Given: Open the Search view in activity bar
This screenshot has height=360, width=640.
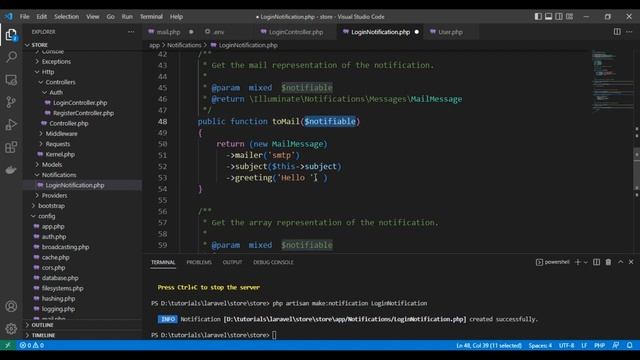Looking at the screenshot, I should pos(11,57).
